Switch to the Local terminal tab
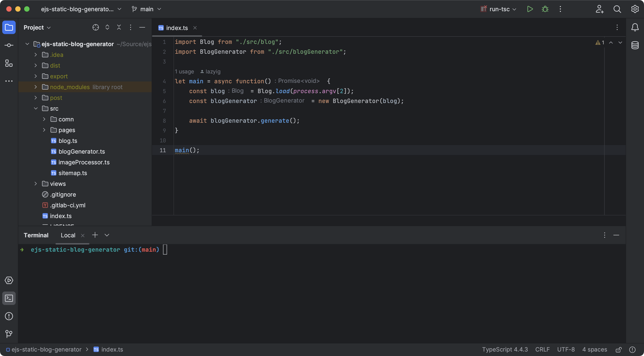Viewport: 644px width, 356px height. point(68,235)
